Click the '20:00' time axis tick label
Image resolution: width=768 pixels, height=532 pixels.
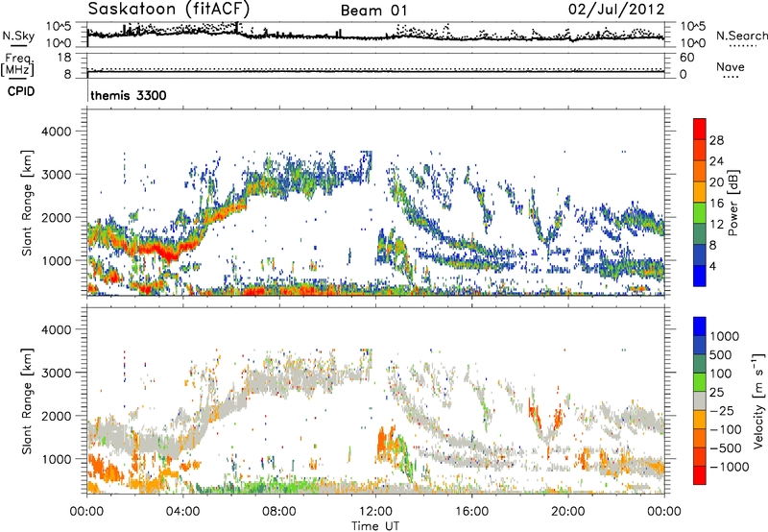click(567, 512)
